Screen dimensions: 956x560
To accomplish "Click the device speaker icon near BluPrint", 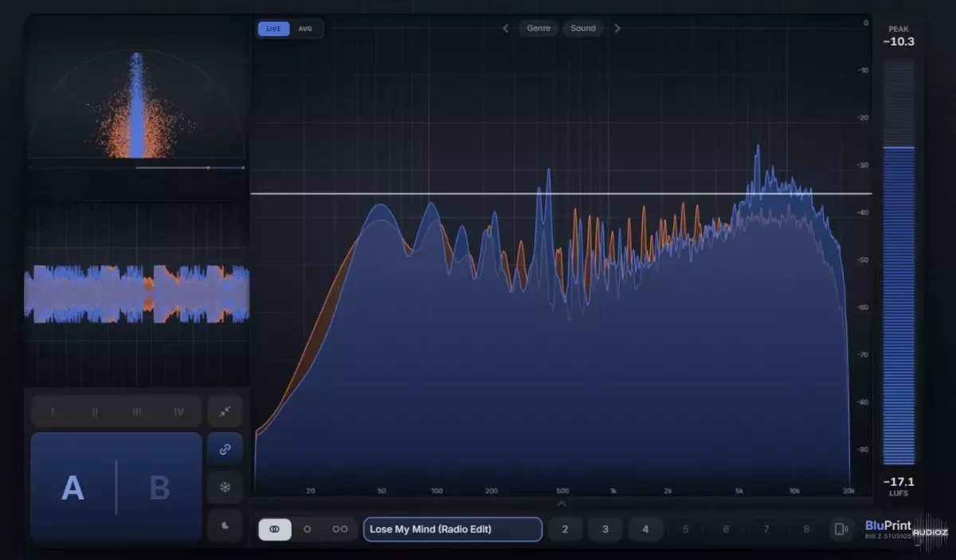I will (840, 529).
